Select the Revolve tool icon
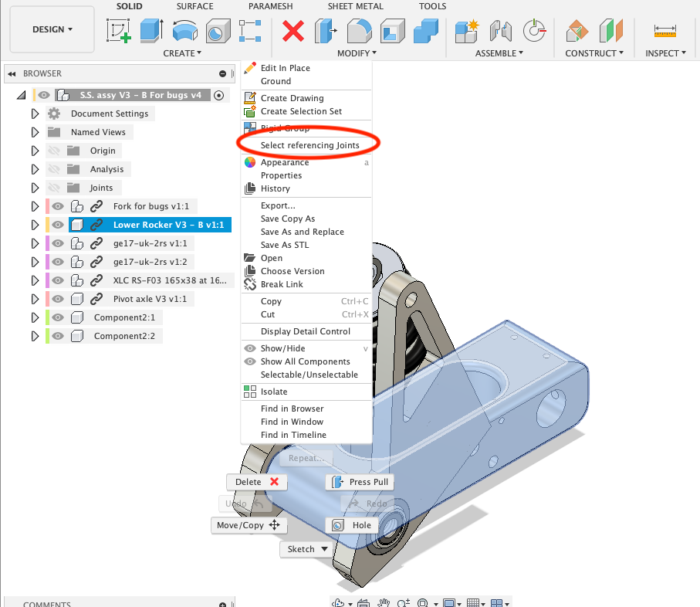Image resolution: width=700 pixels, height=607 pixels. (184, 31)
